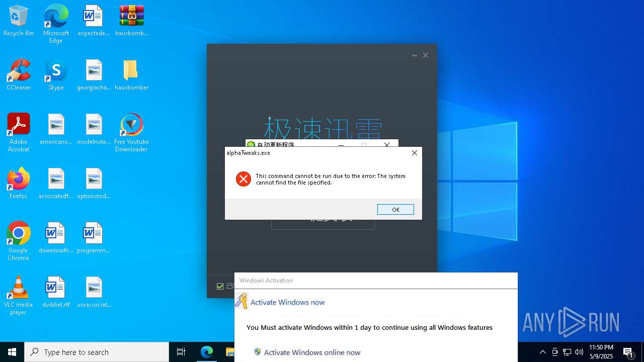Open the taskbar clock showing 11:50 PM
This screenshot has width=644, height=362.
click(601, 352)
